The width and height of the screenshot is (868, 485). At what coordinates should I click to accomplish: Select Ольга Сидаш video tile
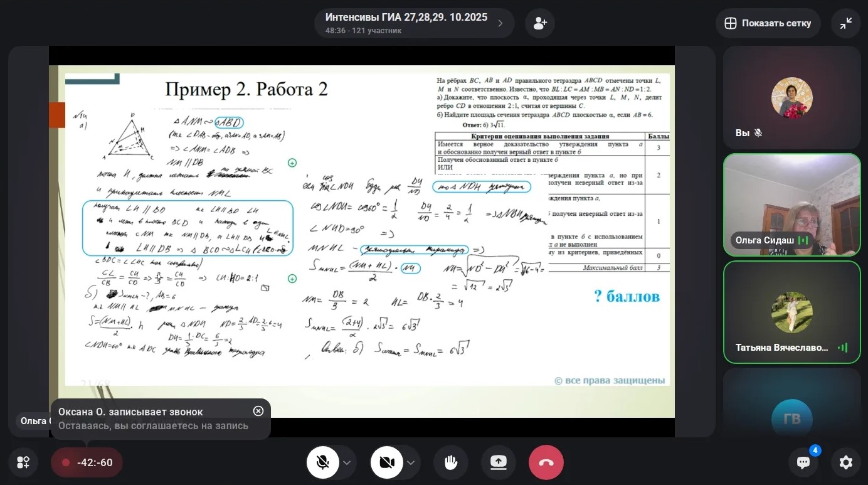coord(791,205)
